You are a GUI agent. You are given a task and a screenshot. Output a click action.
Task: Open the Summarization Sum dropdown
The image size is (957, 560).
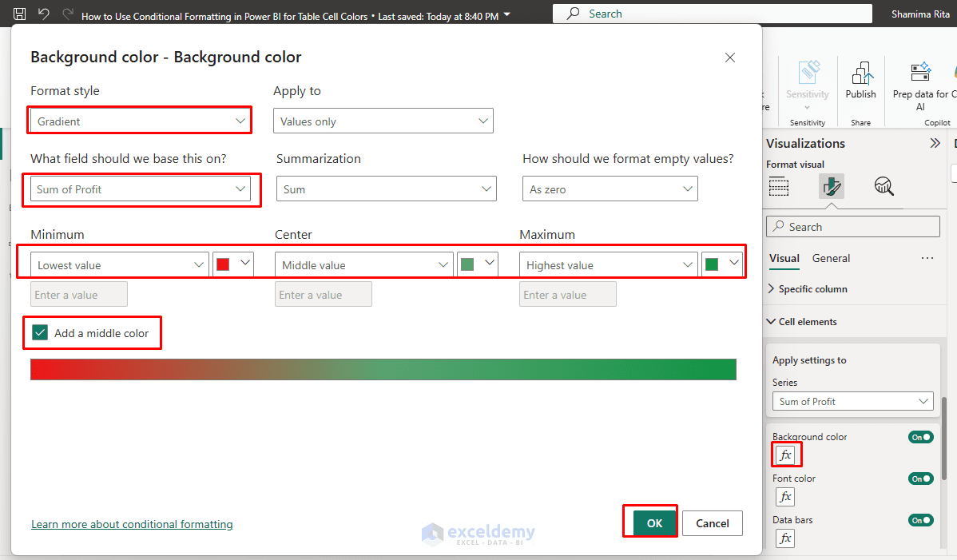[387, 189]
